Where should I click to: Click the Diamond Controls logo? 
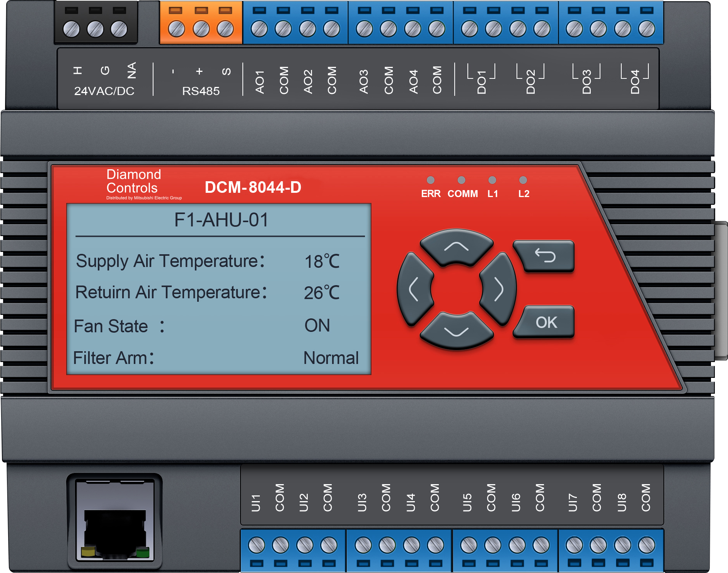click(x=133, y=182)
